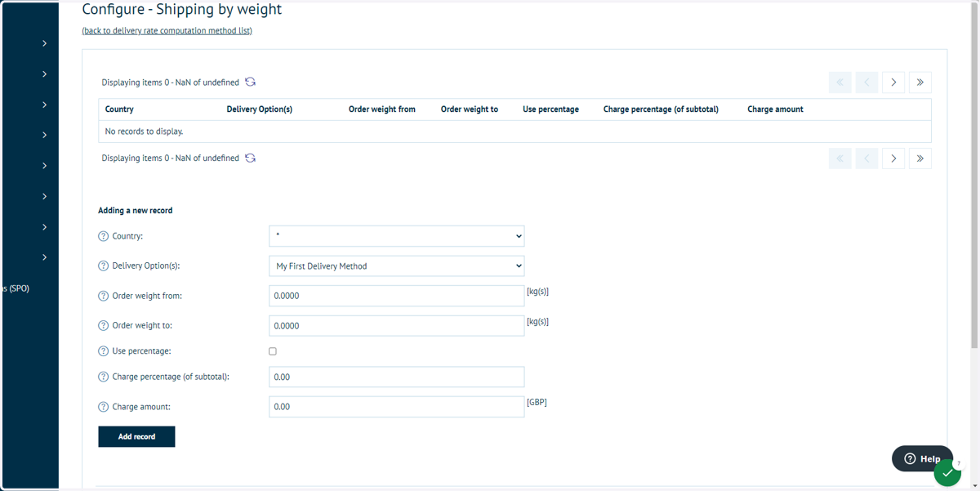Expand the sixth sidebar menu chevron

(x=45, y=196)
